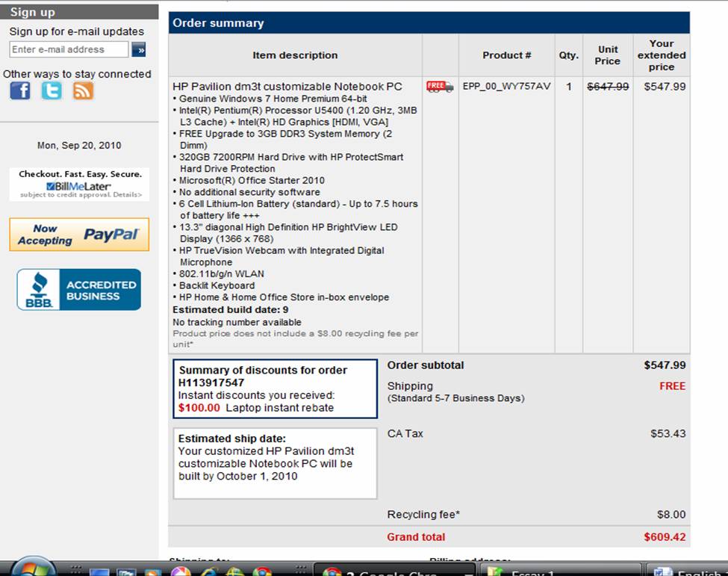Click the Order subtotal amount $547.99
728x576 pixels.
(665, 365)
